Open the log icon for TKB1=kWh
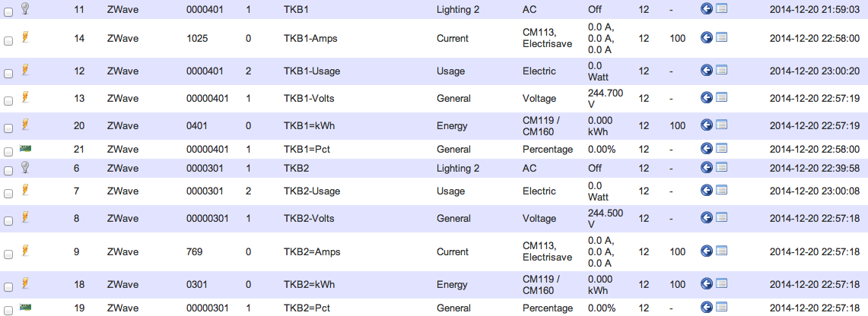The width and height of the screenshot is (868, 316). point(721,125)
